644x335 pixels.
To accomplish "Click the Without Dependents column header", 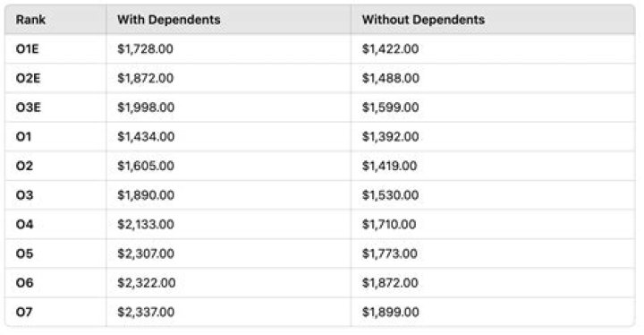I will pyautogui.click(x=423, y=20).
